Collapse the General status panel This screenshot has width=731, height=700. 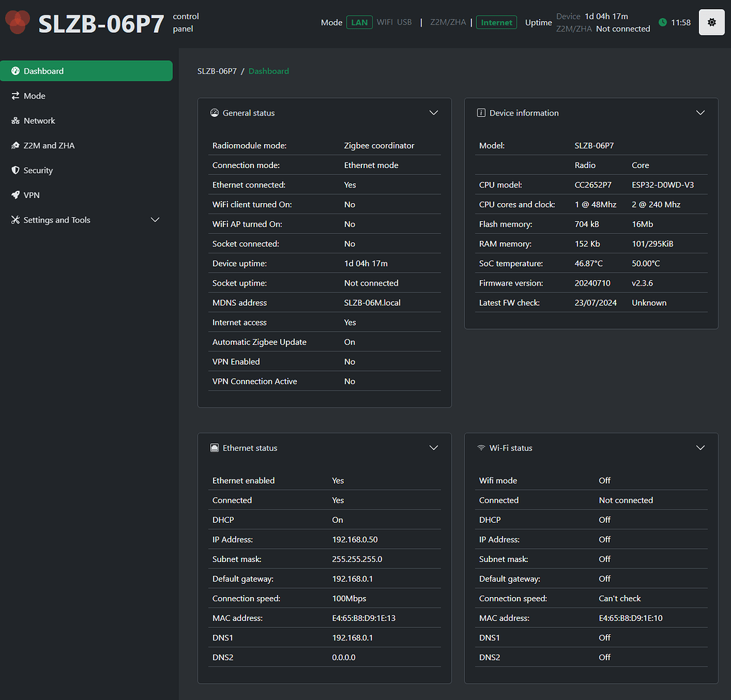433,112
